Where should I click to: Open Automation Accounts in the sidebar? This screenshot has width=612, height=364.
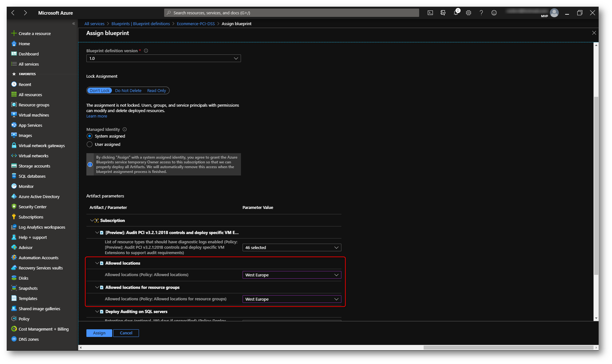pyautogui.click(x=38, y=257)
